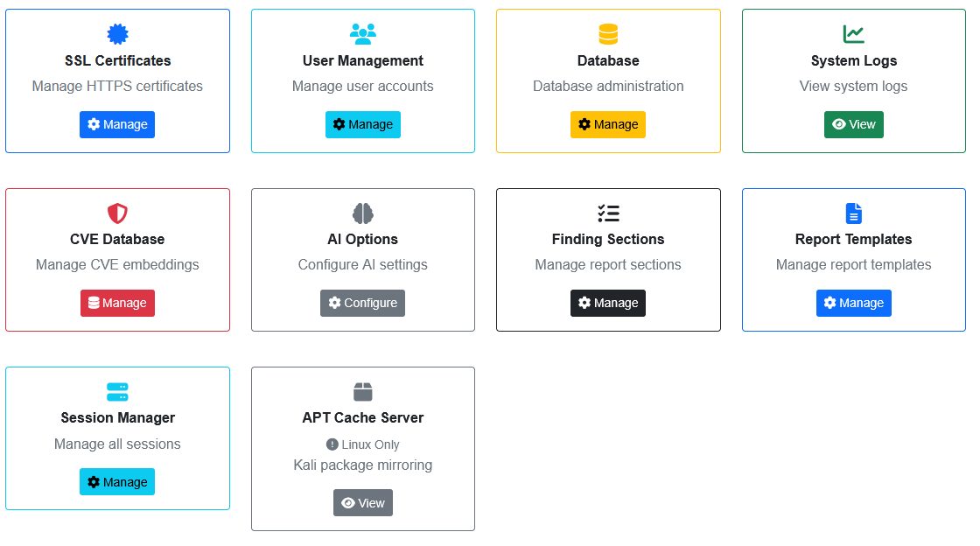Click the APT Cache Server box icon
Image resolution: width=980 pixels, height=546 pixels.
point(363,391)
